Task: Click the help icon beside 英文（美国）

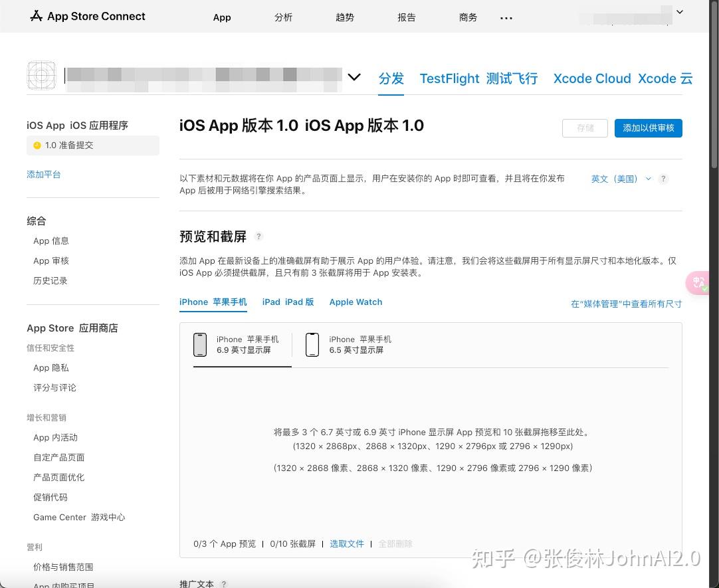Action: point(663,179)
